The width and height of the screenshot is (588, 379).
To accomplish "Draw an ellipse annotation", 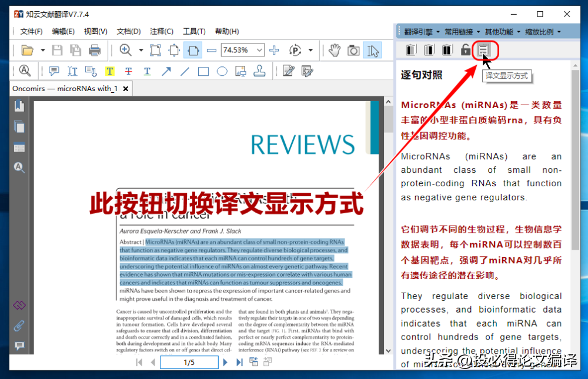I will pos(222,71).
